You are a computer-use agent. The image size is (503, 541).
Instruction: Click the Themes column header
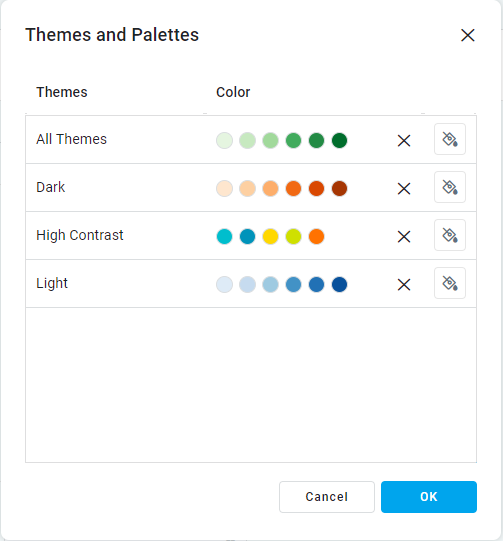click(62, 92)
